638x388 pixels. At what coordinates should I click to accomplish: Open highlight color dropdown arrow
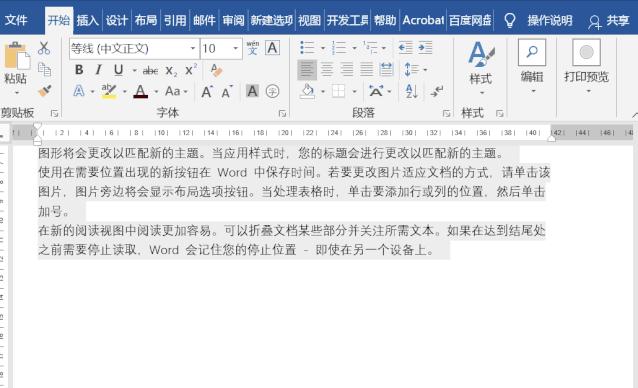pyautogui.click(x=125, y=92)
